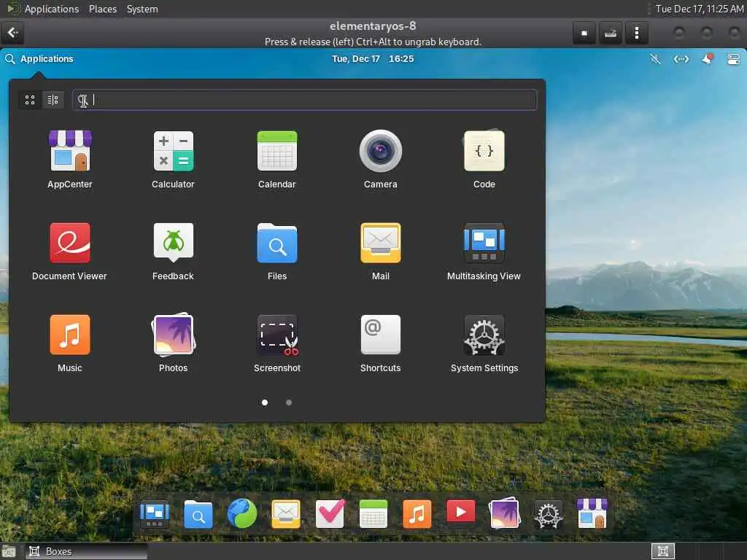Open the Feedback app
Image resolution: width=747 pixels, height=560 pixels.
coord(174,252)
